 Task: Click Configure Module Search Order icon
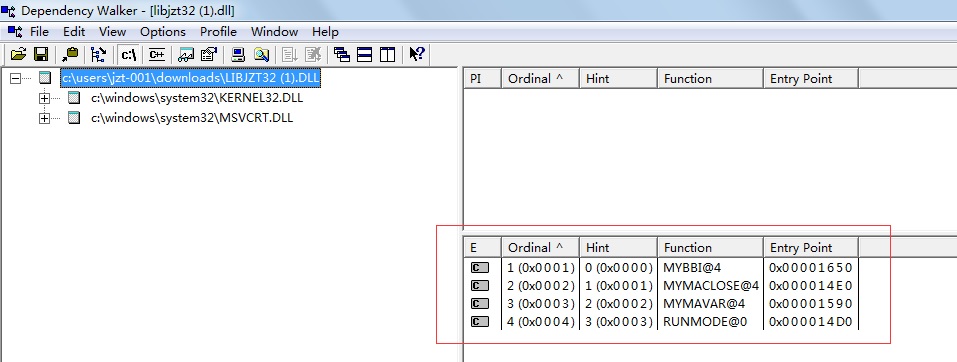[261, 54]
